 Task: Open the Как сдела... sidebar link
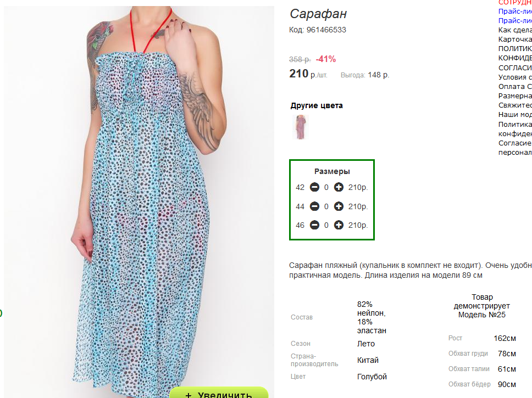click(x=515, y=30)
